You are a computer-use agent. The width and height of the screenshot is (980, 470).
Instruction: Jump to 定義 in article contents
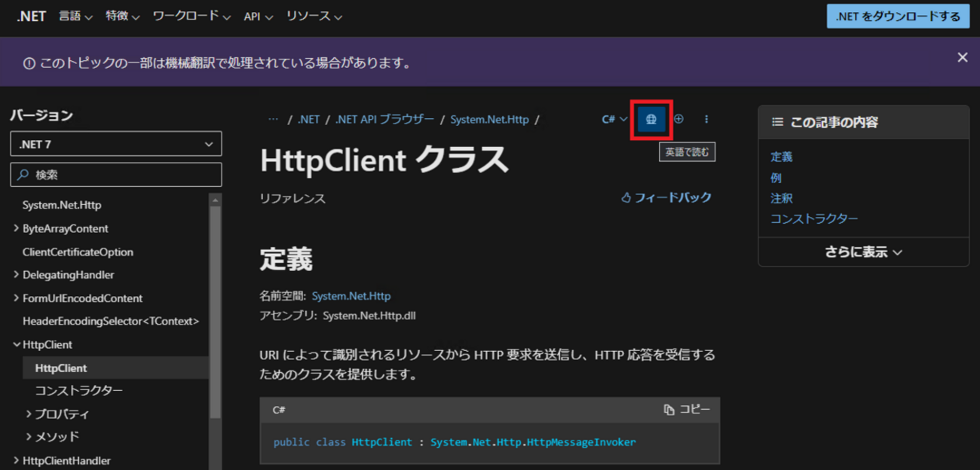click(x=781, y=157)
